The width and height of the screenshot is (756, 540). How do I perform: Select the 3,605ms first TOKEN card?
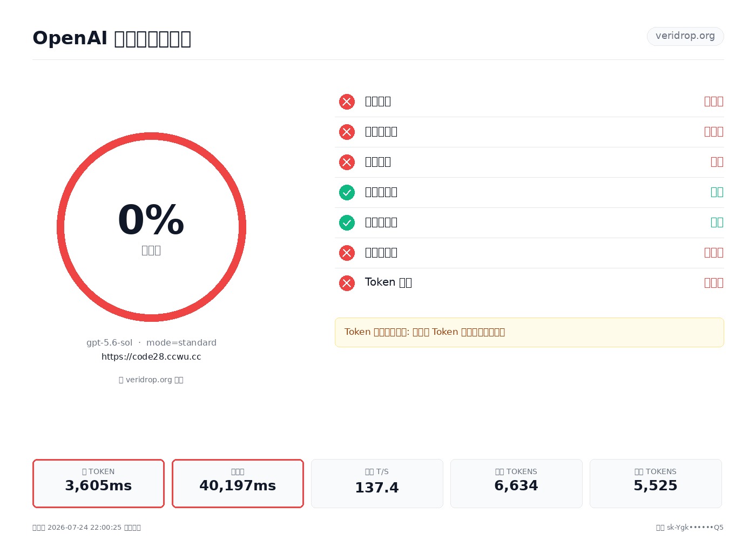tap(98, 483)
